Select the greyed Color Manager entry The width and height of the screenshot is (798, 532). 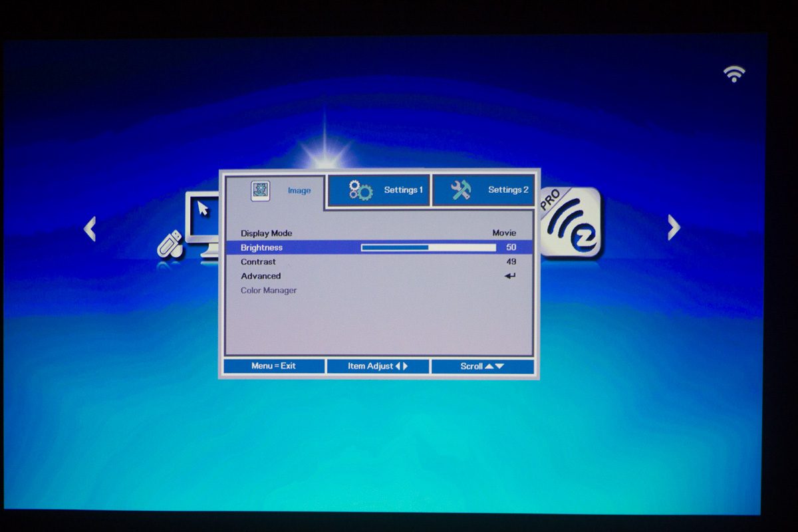(269, 291)
